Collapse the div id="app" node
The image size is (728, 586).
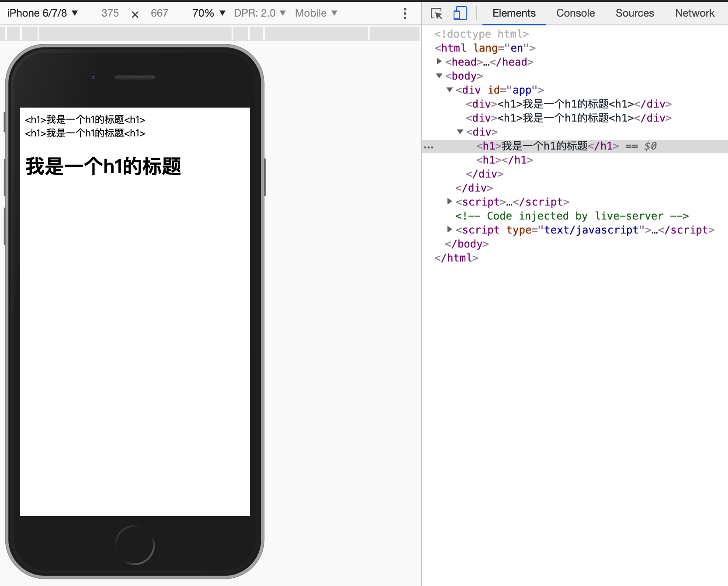(x=450, y=90)
